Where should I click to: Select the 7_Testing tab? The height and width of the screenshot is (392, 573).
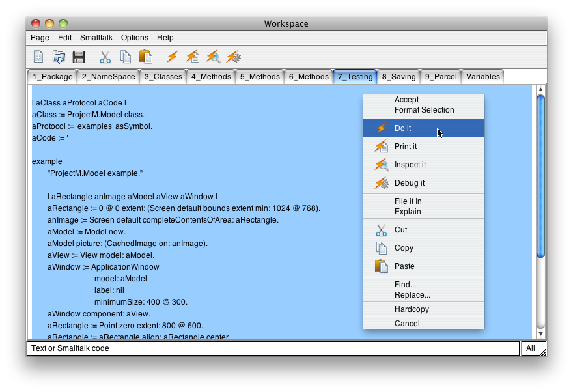356,77
